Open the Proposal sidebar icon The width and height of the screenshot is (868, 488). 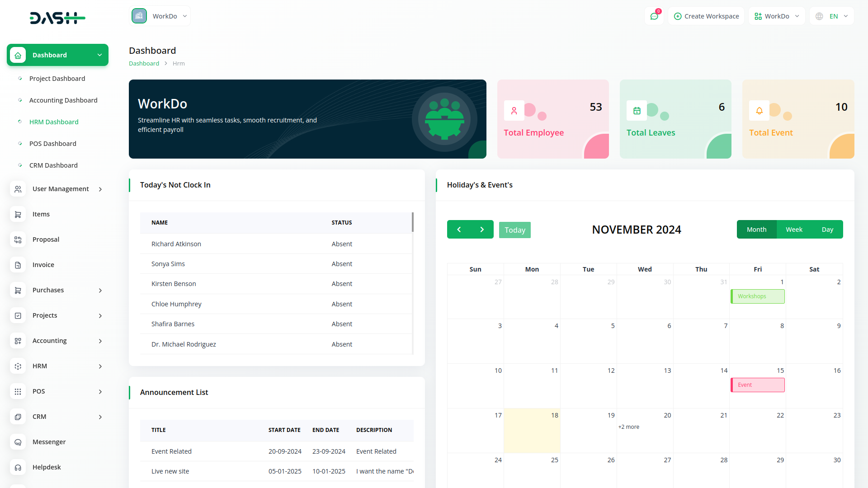click(18, 239)
